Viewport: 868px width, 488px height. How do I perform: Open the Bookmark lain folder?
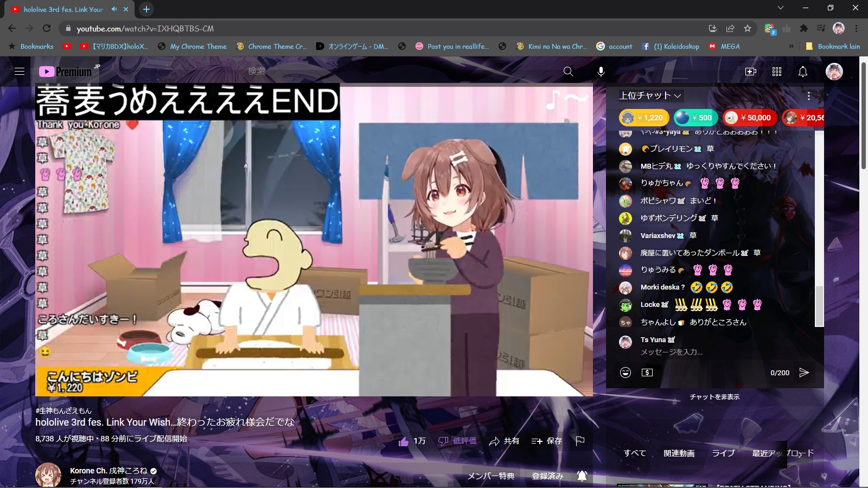pyautogui.click(x=833, y=47)
